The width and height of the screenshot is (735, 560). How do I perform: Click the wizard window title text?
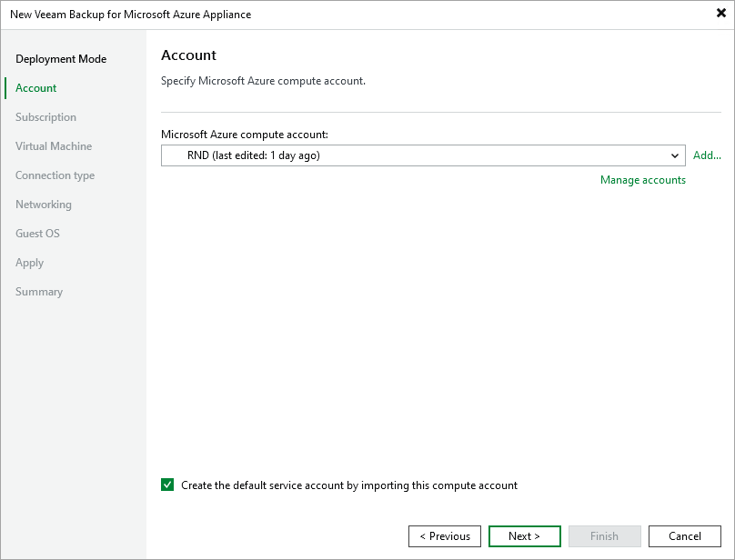pos(130,15)
